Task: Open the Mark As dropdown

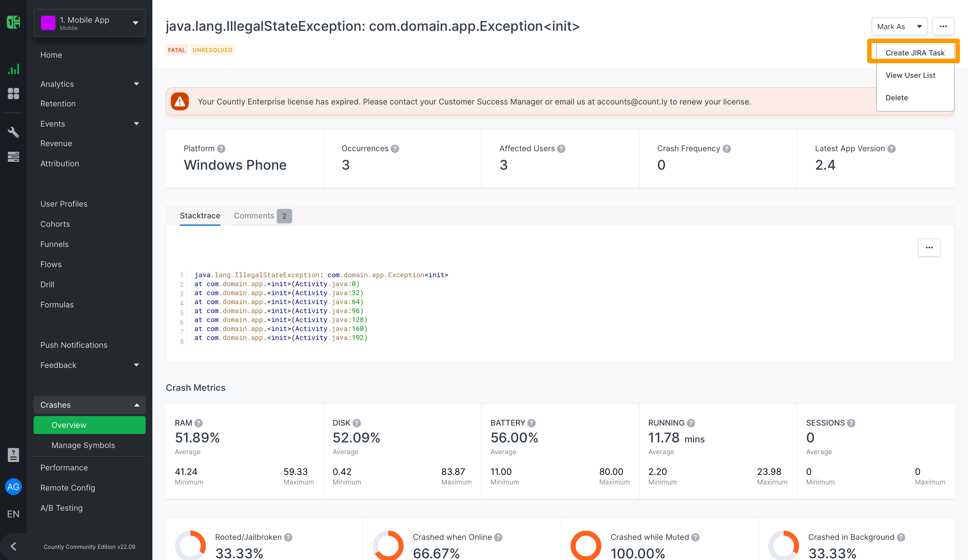Action: click(899, 27)
